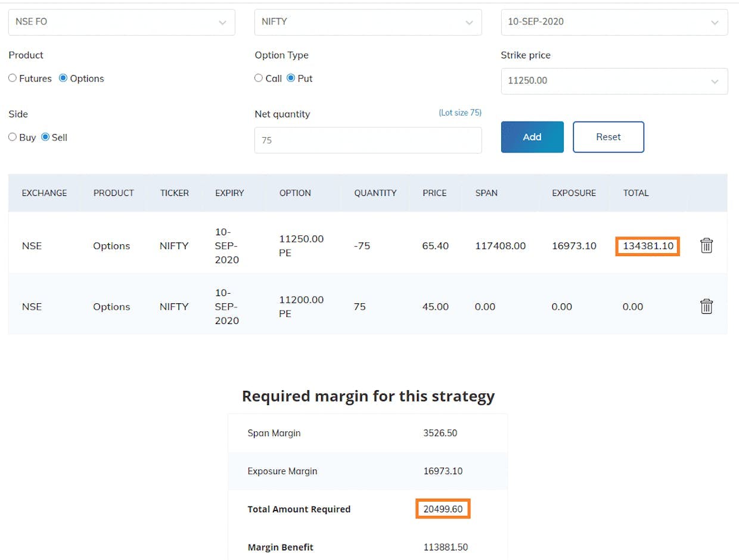Open the 10-SEP-2020 expiry dropdown
Screen dimensions: 739x560
pyautogui.click(x=614, y=22)
